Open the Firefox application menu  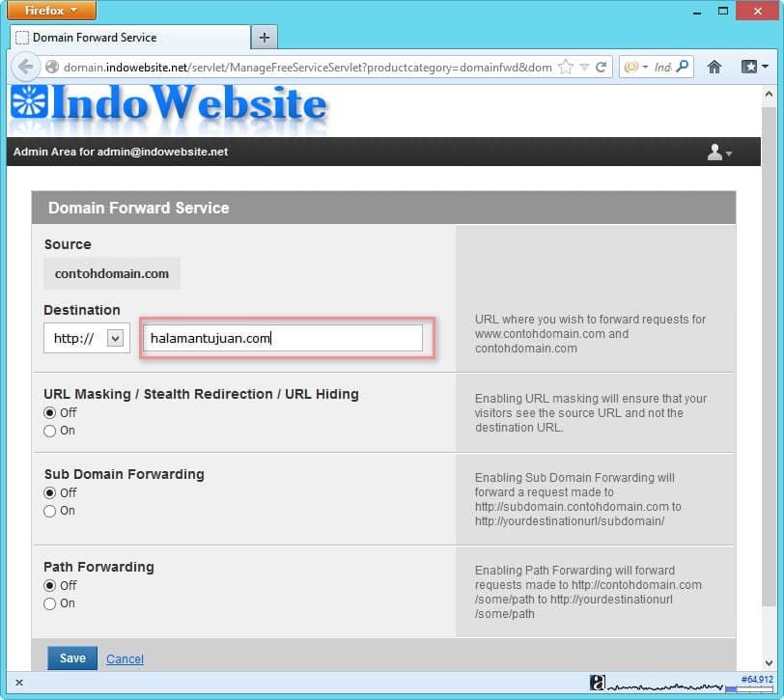tap(52, 11)
